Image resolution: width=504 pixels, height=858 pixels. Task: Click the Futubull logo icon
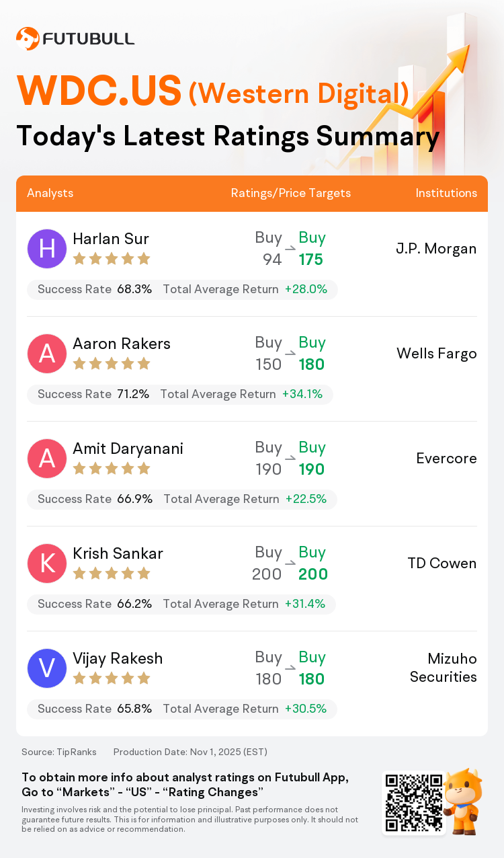(28, 38)
